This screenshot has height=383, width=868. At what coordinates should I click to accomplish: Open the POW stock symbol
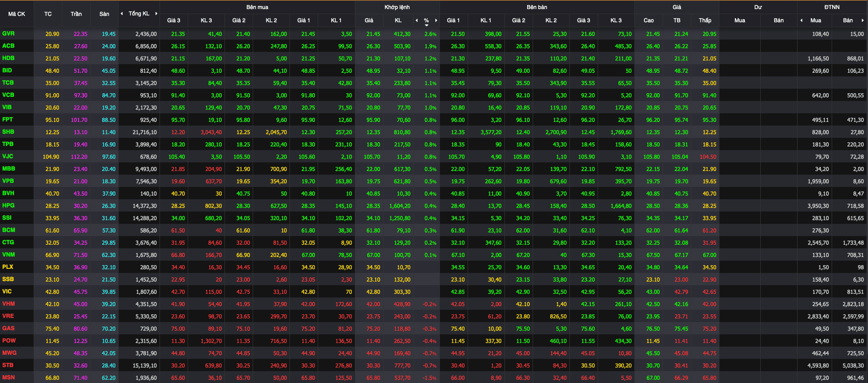9,341
